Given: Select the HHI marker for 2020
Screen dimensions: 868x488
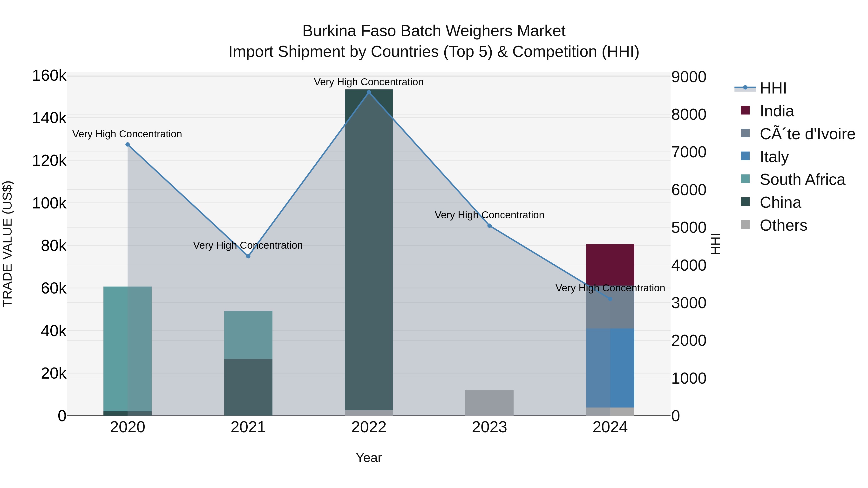Looking at the screenshot, I should point(128,145).
